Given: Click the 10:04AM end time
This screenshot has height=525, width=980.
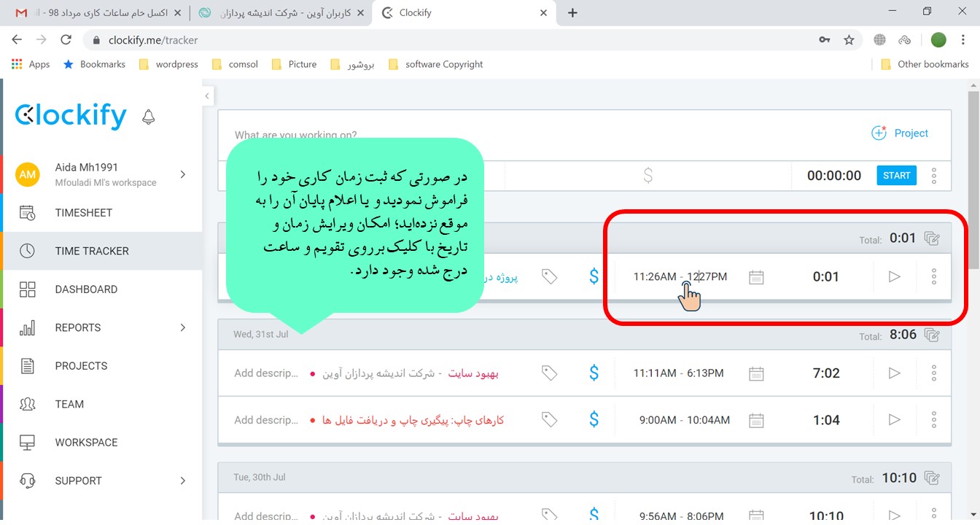Looking at the screenshot, I should 708,420.
